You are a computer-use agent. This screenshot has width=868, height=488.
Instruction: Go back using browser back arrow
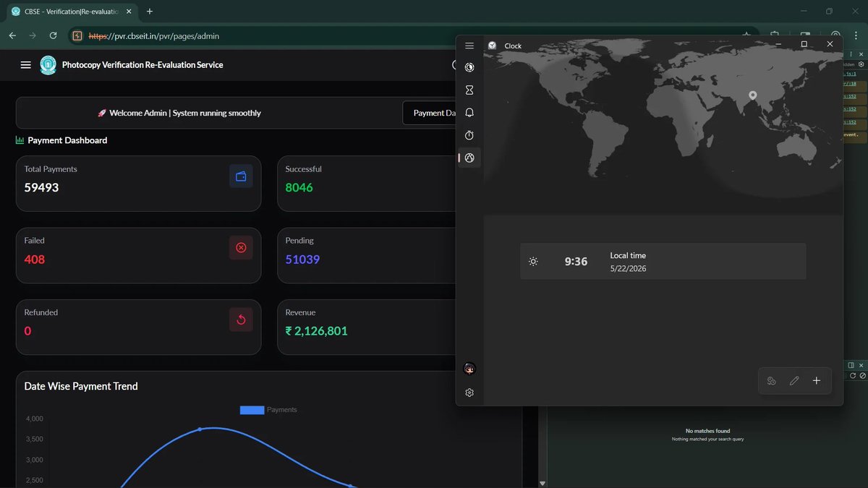point(12,35)
